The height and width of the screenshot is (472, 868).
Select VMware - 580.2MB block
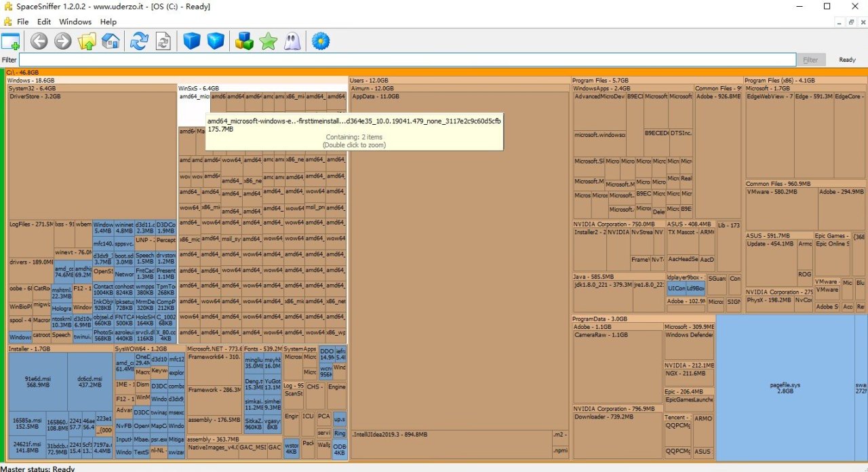coord(781,209)
